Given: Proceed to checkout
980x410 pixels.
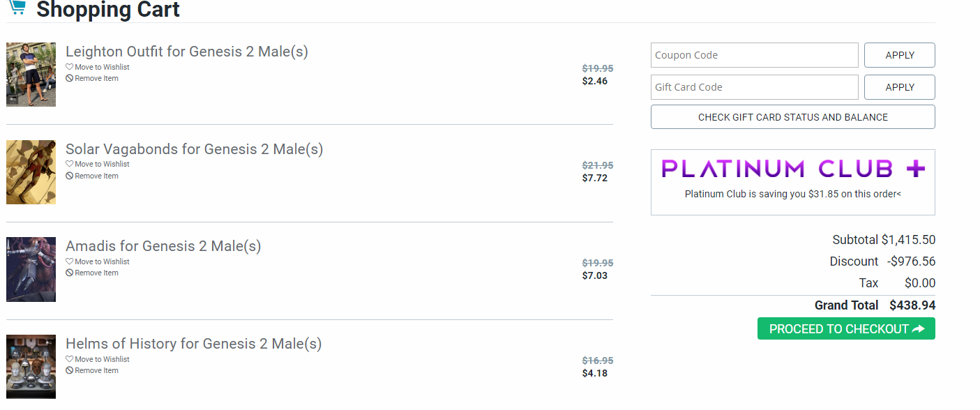Looking at the screenshot, I should 845,329.
